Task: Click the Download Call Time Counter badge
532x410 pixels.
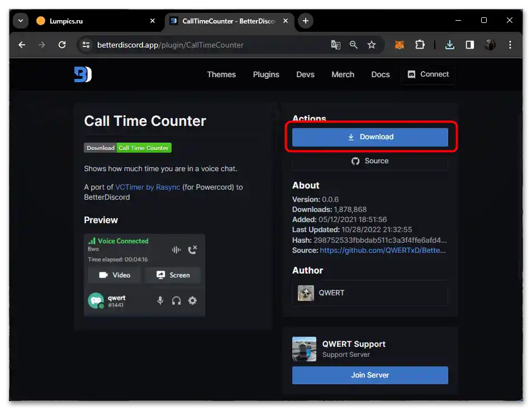Action: (127, 148)
